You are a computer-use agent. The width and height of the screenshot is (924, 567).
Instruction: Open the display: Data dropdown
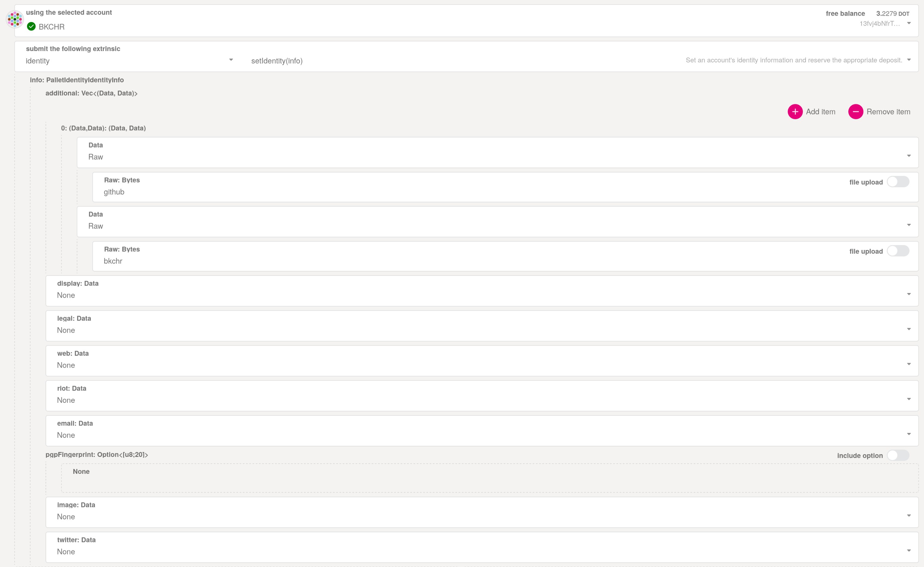pyautogui.click(x=482, y=291)
